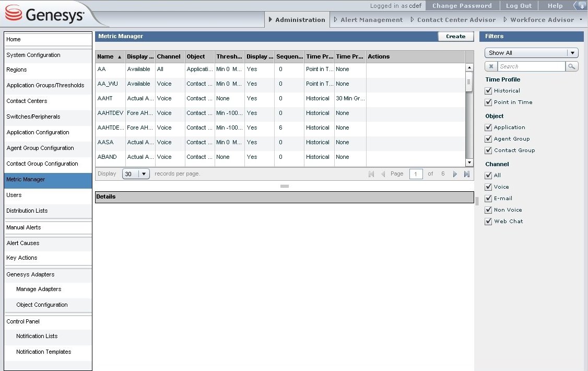Open the Home navigation item
This screenshot has height=371, width=588.
[48, 39]
